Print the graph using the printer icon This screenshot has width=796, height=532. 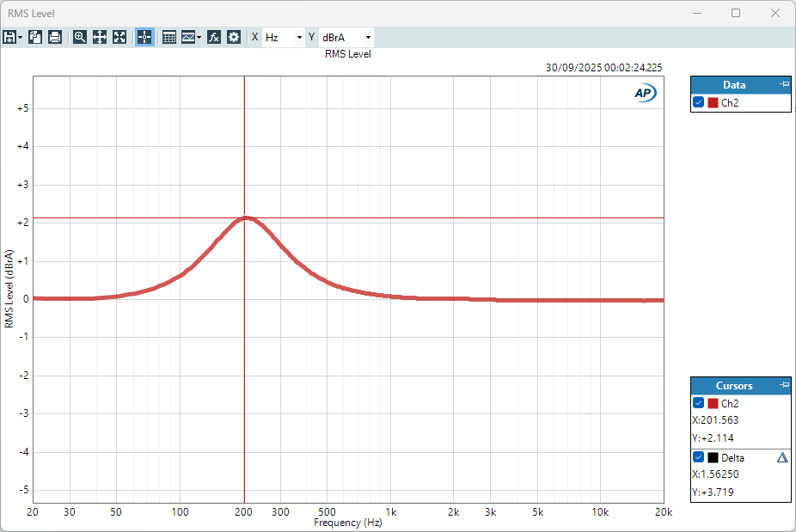click(55, 37)
